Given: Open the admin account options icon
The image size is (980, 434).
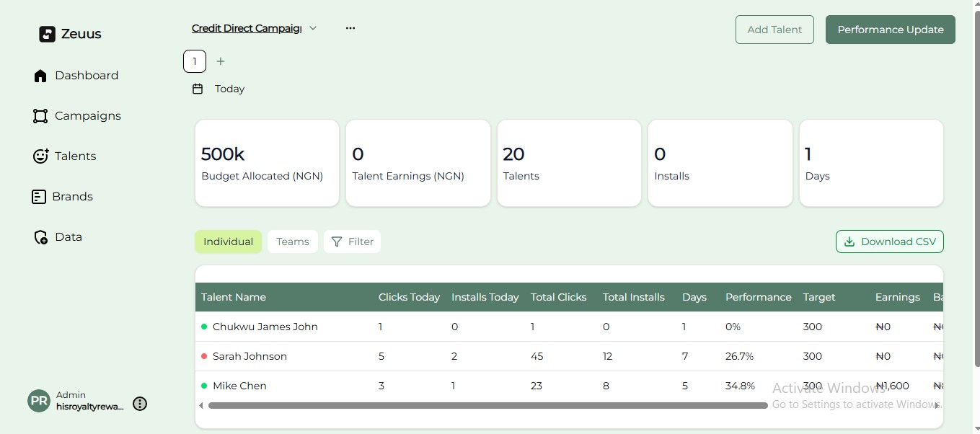Looking at the screenshot, I should [x=140, y=404].
